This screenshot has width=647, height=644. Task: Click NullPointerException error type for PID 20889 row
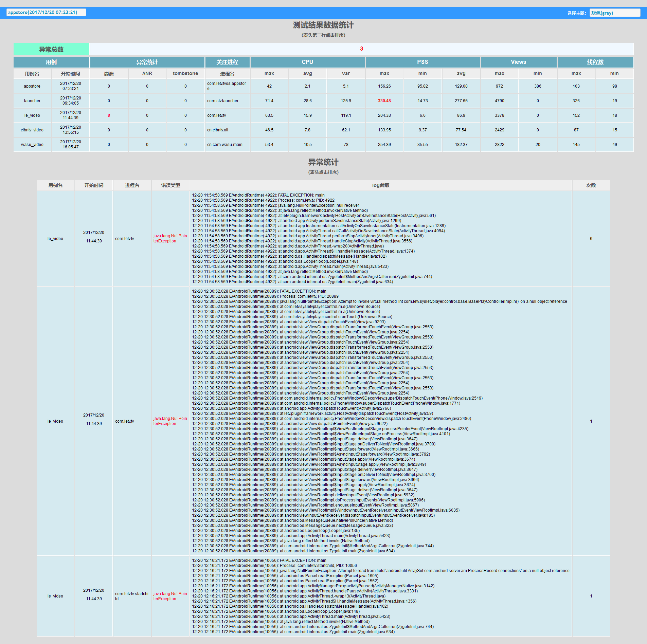(170, 421)
